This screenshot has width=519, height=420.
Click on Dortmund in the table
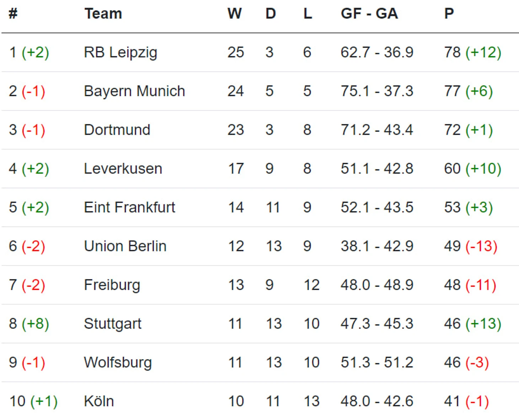(x=117, y=130)
